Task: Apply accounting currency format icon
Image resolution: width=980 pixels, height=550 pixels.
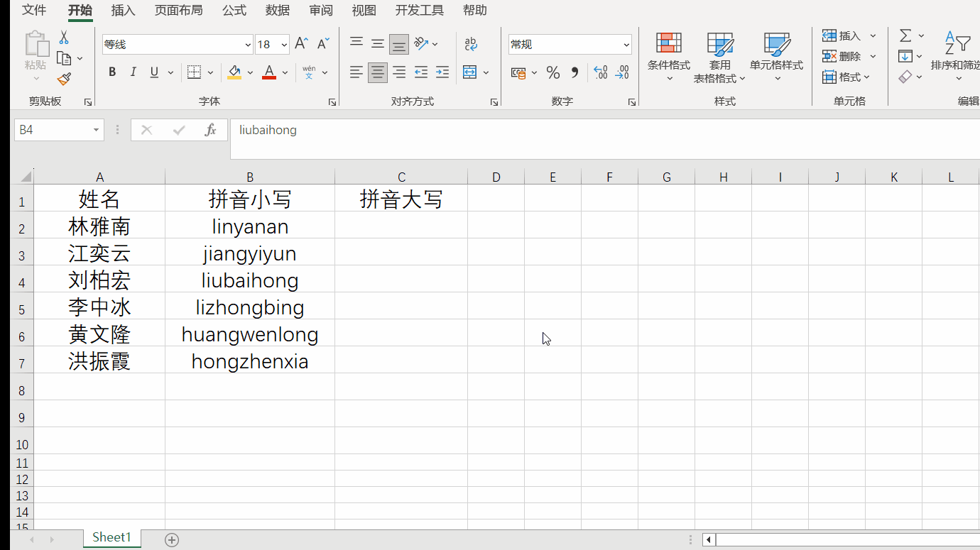Action: 518,72
